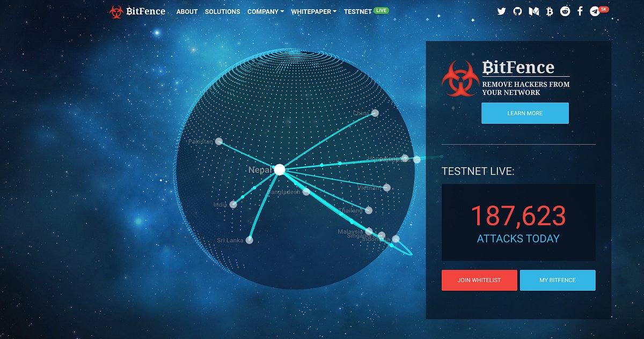Click the Nepal attack node on the globe
The width and height of the screenshot is (644, 339).
point(280,169)
